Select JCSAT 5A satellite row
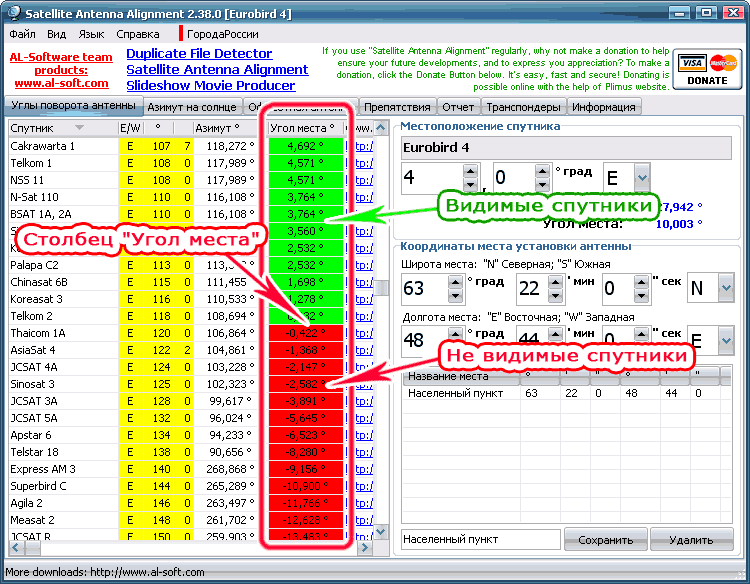750x584 pixels. (x=190, y=418)
